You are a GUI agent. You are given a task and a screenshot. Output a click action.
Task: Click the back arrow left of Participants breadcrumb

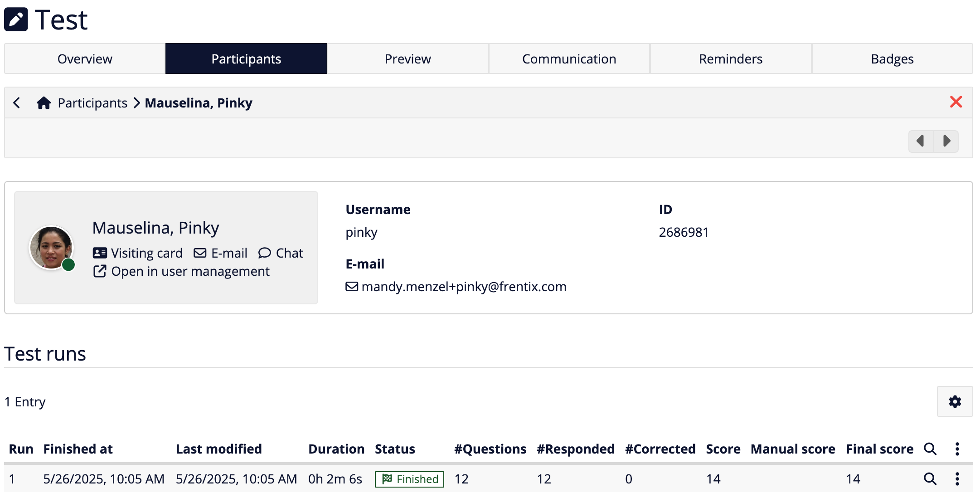(x=17, y=103)
